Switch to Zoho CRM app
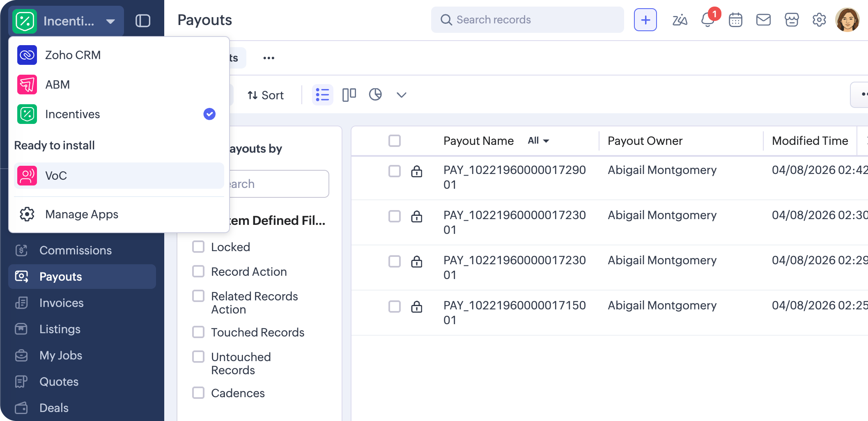The height and width of the screenshot is (421, 868). click(x=119, y=55)
